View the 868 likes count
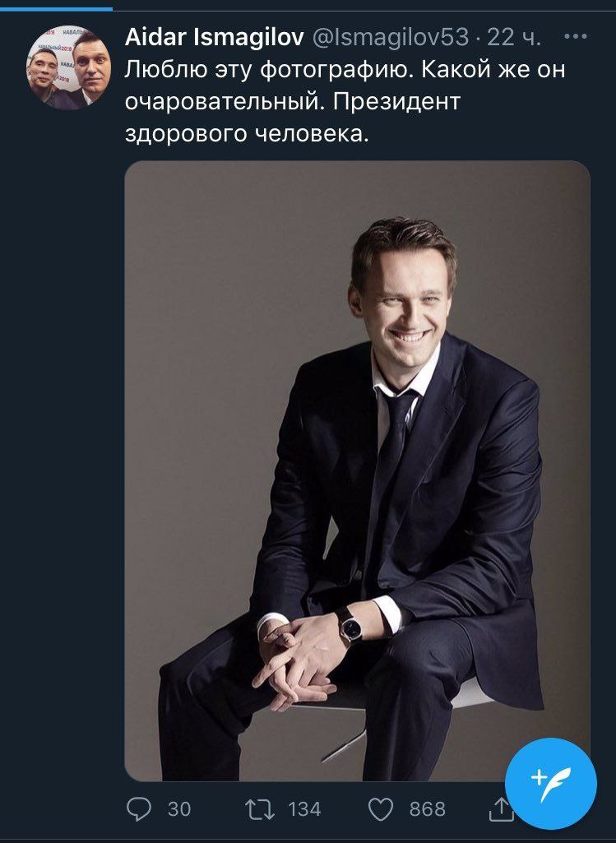This screenshot has height=843, width=616. click(428, 808)
